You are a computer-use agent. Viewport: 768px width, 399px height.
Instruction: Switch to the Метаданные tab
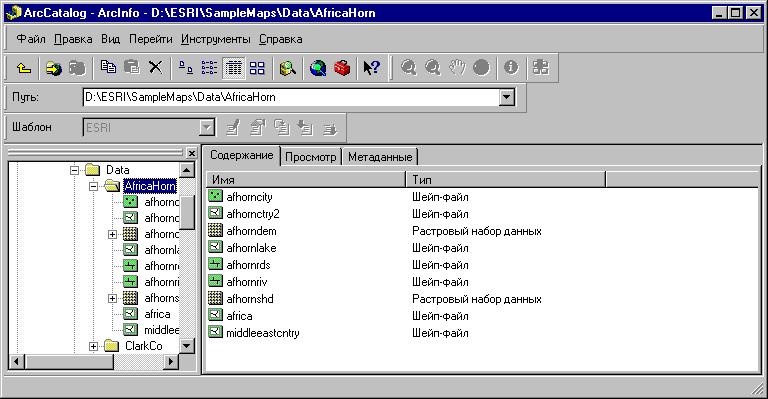pos(380,157)
